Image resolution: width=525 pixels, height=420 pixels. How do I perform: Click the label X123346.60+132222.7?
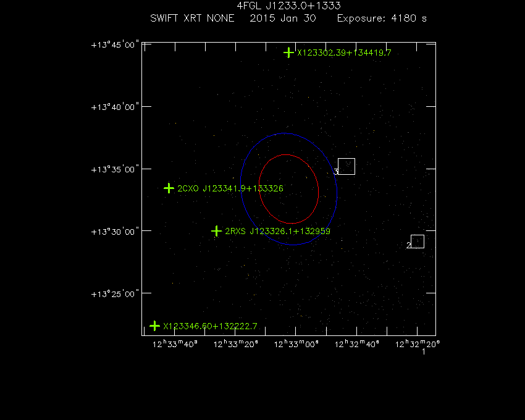[210, 326]
